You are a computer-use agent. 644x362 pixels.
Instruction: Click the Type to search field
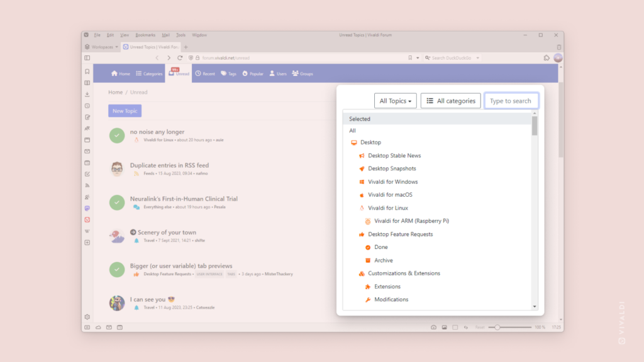click(x=511, y=101)
